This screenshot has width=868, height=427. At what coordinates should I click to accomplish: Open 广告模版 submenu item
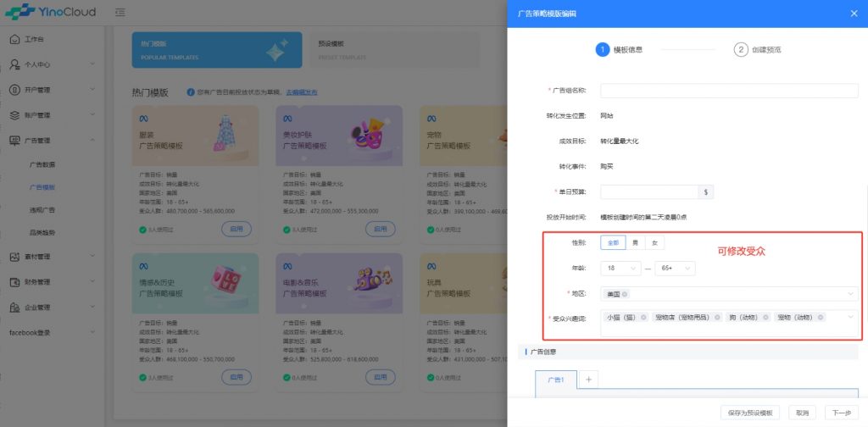coord(42,187)
